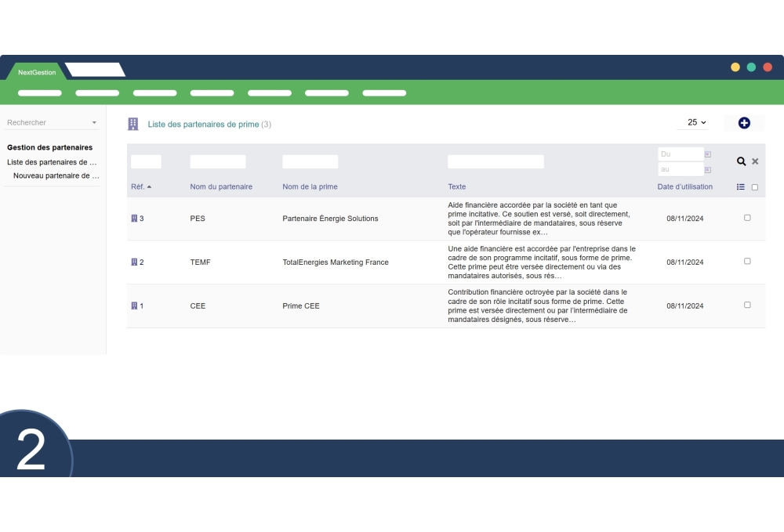Tick checkbox for the TEMF row

pos(747,262)
